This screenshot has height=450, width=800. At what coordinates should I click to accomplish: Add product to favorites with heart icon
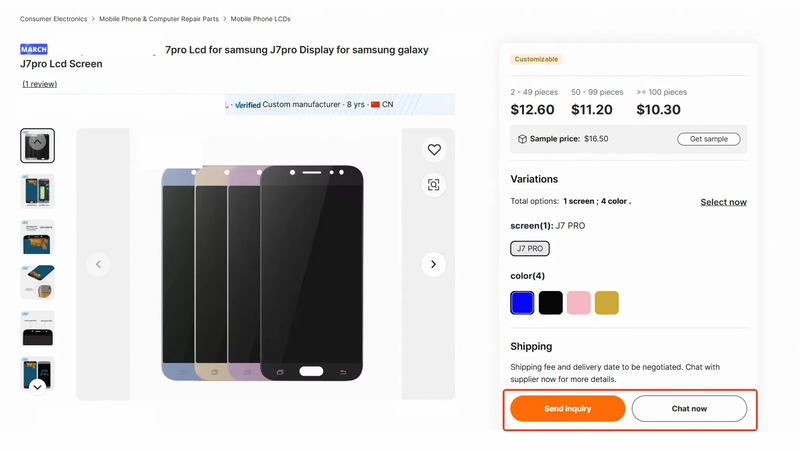(x=434, y=149)
